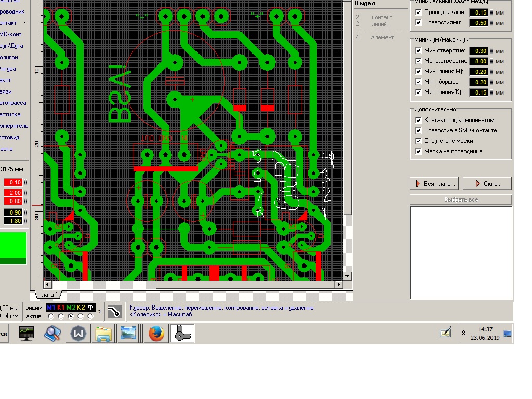Viewport: 532px width, 399px height.
Task: Select M2 as the active layer
Action: [71, 316]
